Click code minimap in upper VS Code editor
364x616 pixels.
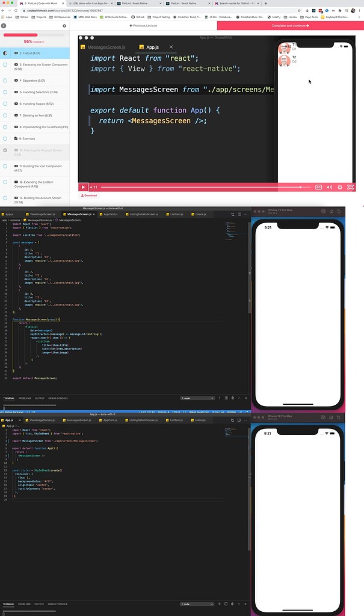click(236, 231)
